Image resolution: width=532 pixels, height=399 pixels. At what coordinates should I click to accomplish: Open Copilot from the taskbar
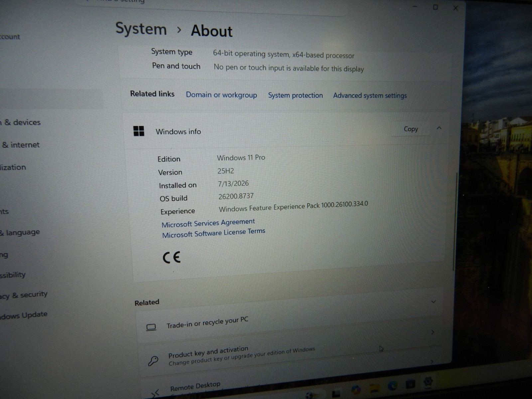point(356,389)
